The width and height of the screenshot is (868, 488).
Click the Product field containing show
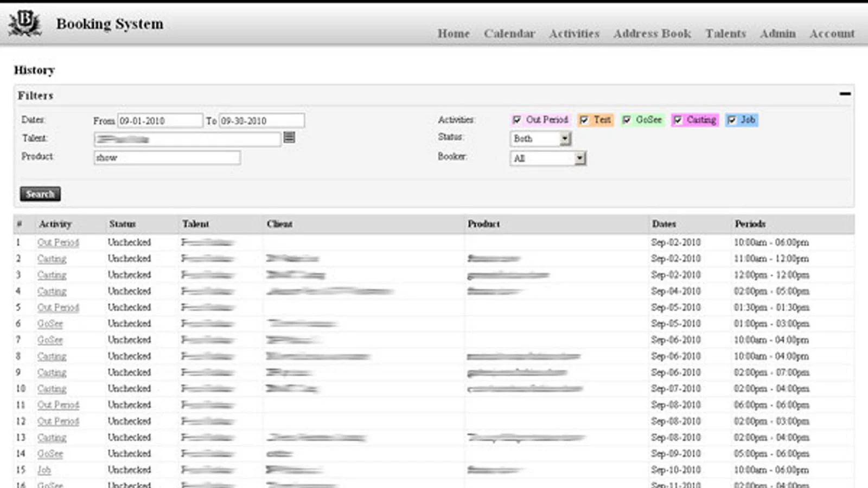[167, 158]
